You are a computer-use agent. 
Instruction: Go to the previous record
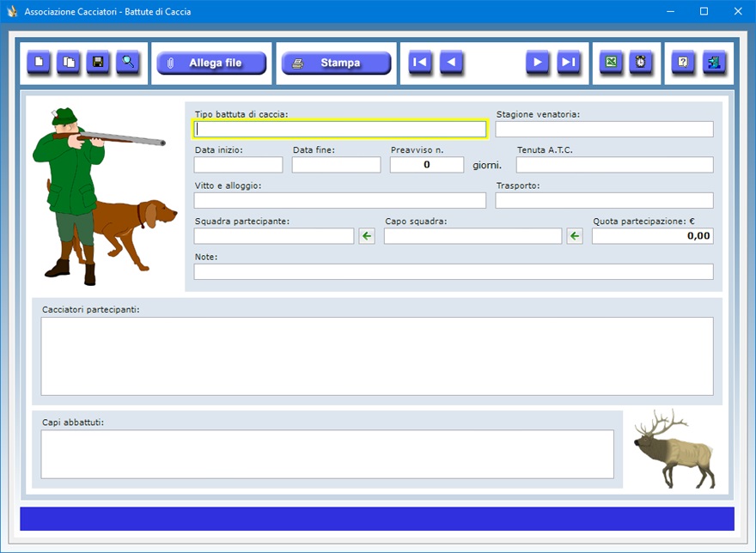(451, 62)
